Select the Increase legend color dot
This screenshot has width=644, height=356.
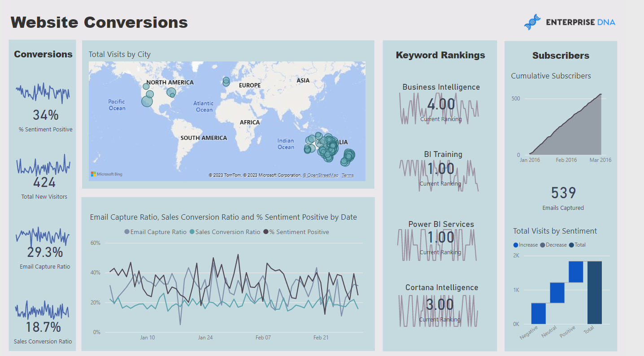click(x=516, y=245)
